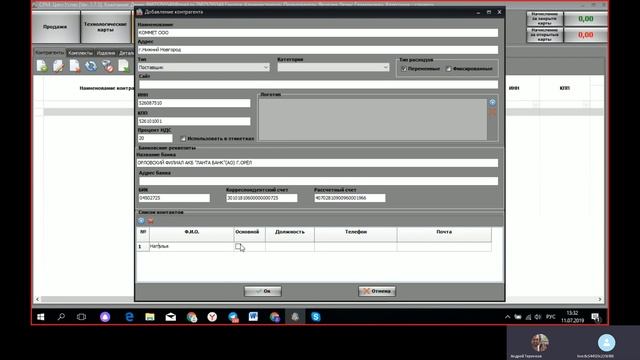The image size is (640, 360).
Task: Click the background table 'ИНН' column header
Action: (x=515, y=88)
